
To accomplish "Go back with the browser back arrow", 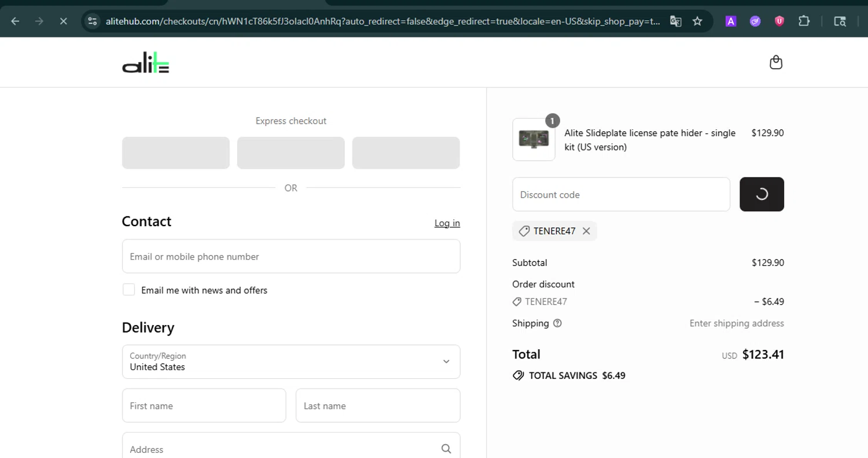I will tap(15, 21).
